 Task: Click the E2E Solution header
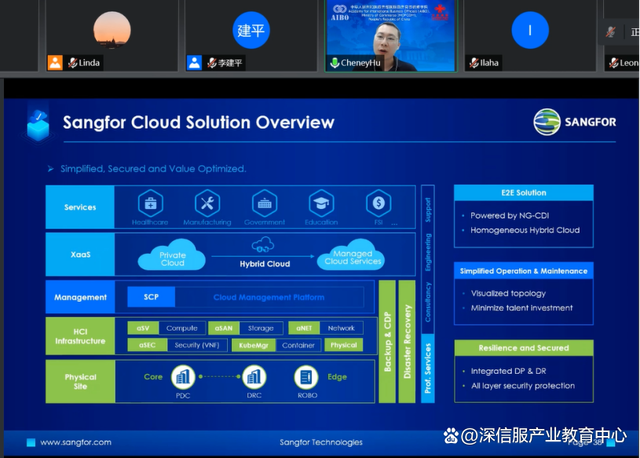click(524, 193)
